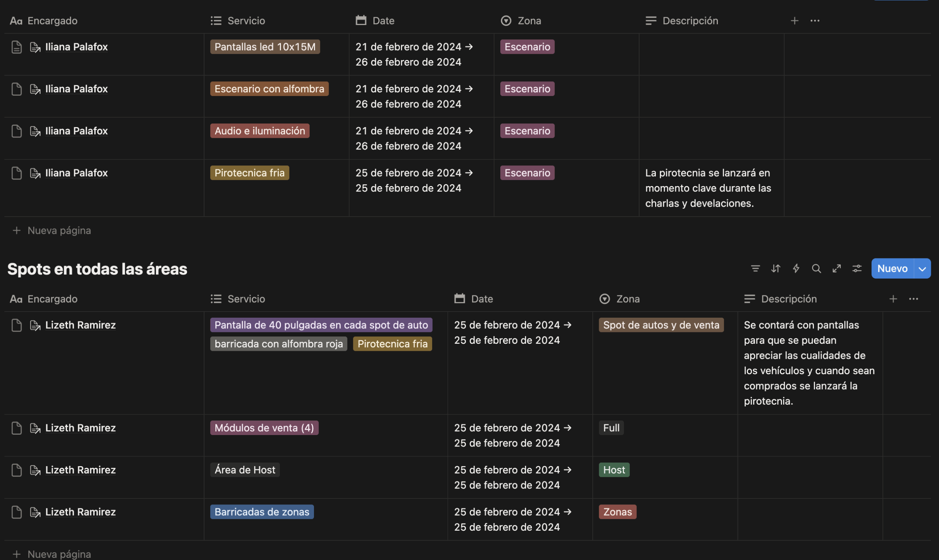Select the Pirotecnica fria yellow tag in top table
The height and width of the screenshot is (560, 939).
pyautogui.click(x=249, y=173)
